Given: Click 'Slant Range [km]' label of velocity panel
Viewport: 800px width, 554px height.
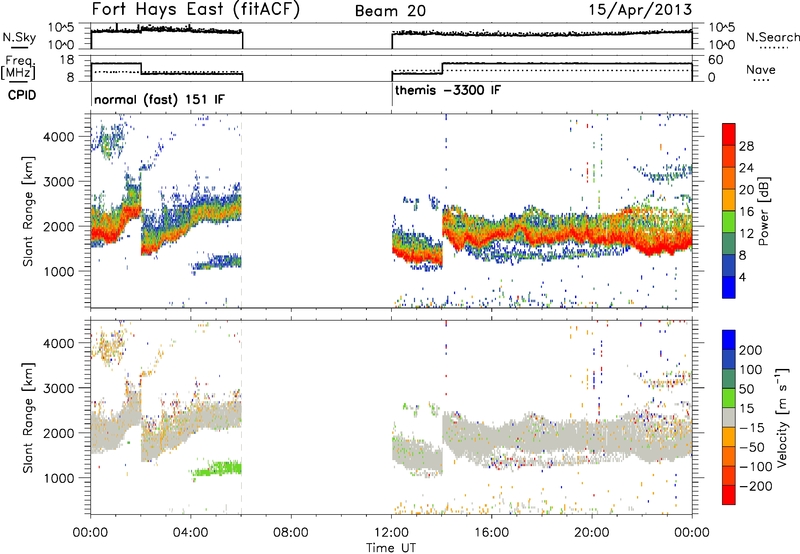Looking at the screenshot, I should [28, 418].
